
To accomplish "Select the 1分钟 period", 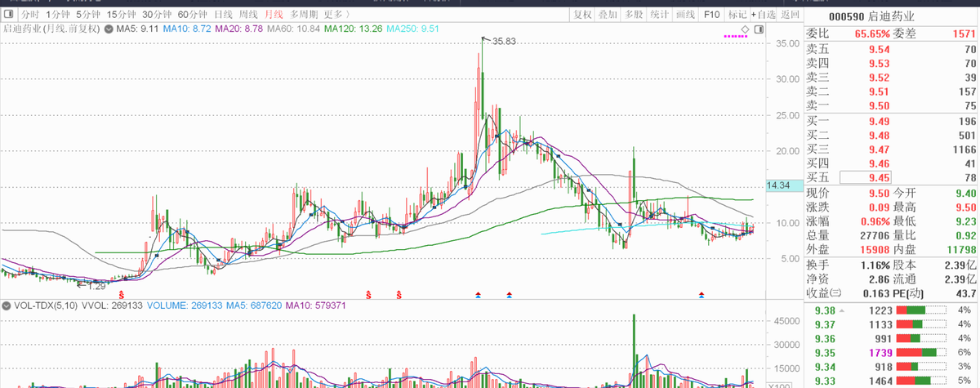I will click(x=57, y=15).
